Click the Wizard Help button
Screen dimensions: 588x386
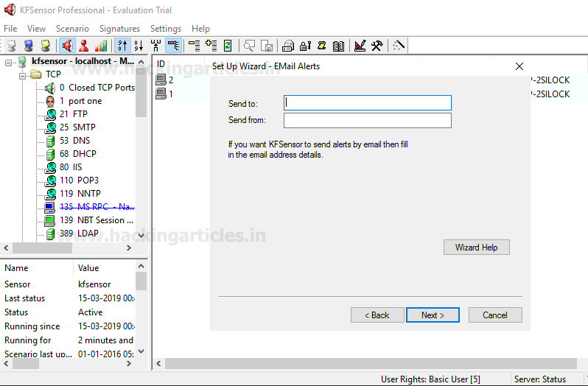[x=476, y=248]
